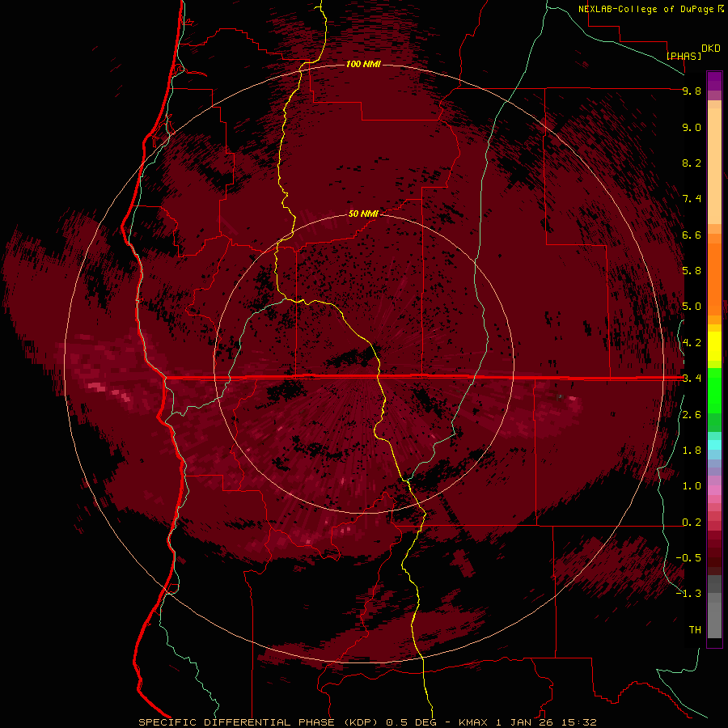Screen dimensions: 728x728
Task: Click the 0.2 scale value
Action: tap(692, 523)
